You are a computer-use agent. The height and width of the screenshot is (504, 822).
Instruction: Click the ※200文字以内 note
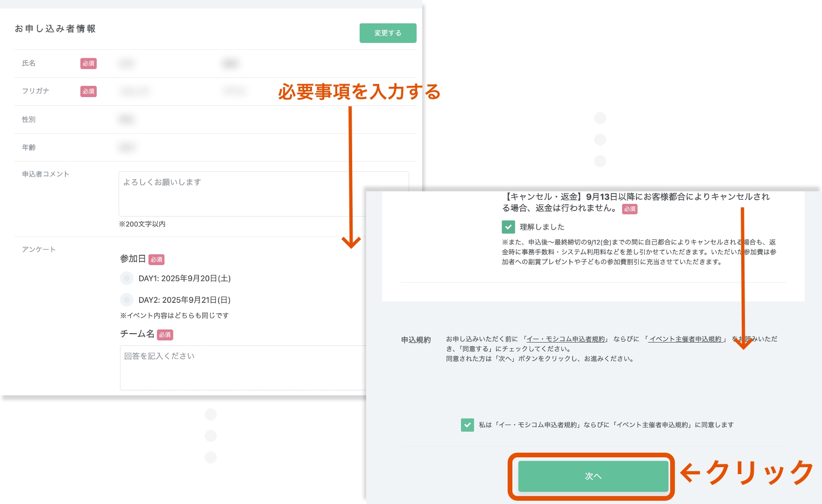142,224
